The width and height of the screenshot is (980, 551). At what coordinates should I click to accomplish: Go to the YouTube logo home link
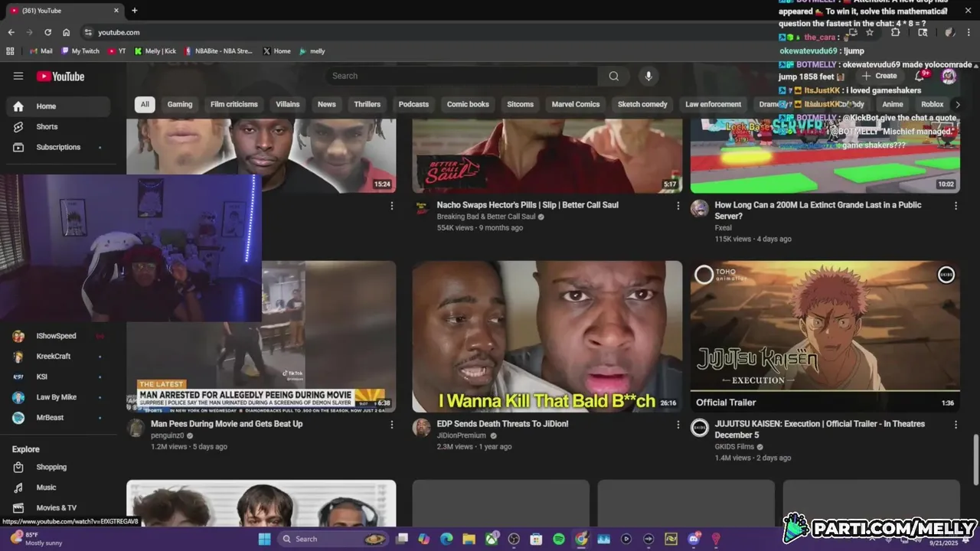point(60,77)
